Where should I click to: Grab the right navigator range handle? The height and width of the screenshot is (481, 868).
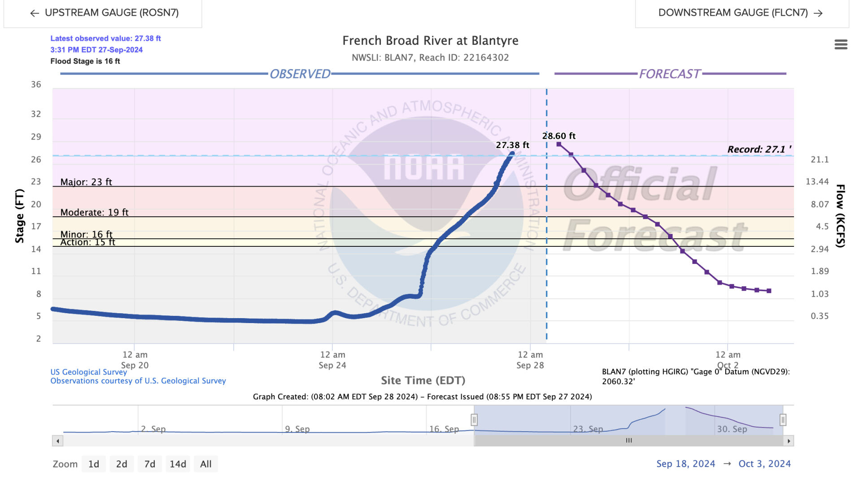[x=782, y=420]
